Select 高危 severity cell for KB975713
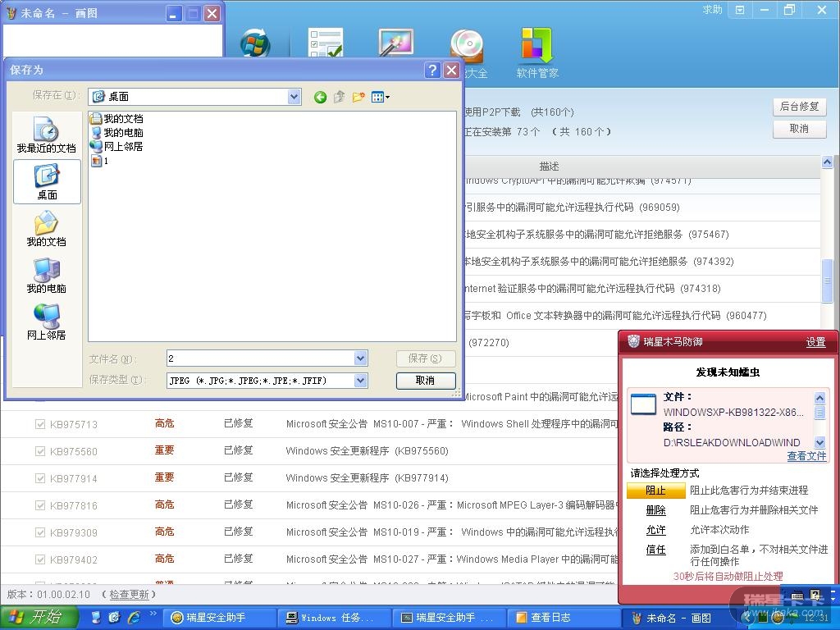Image resolution: width=840 pixels, height=630 pixels. tap(164, 424)
